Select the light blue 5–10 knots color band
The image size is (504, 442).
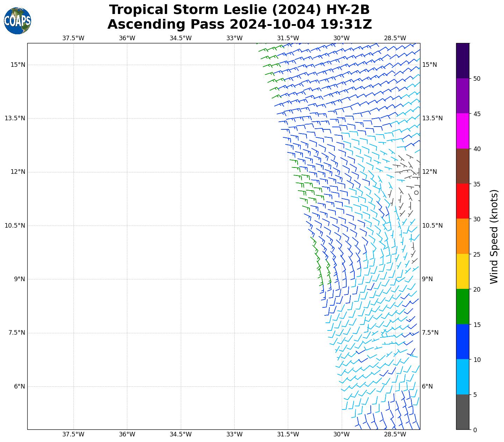462,377
